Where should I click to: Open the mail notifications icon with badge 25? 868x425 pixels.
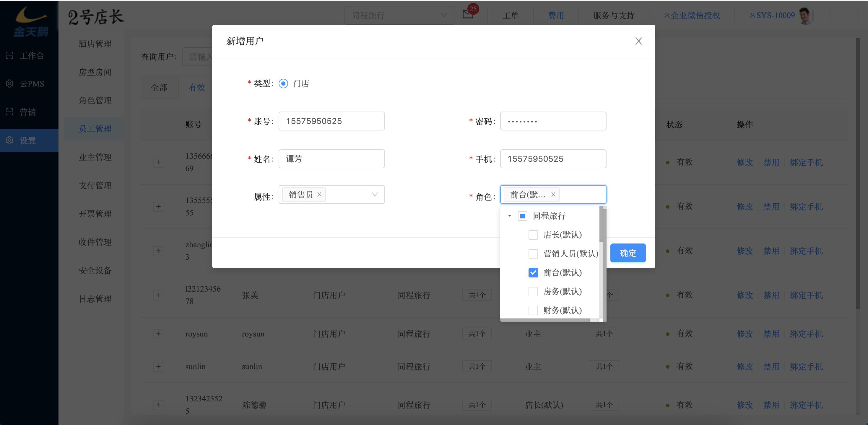point(468,14)
